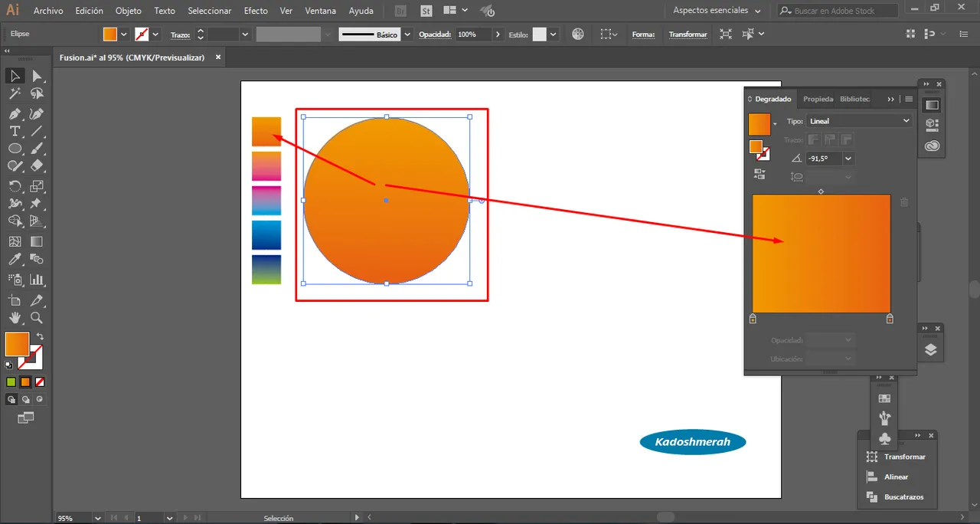Select the right gradient color stop

889,319
